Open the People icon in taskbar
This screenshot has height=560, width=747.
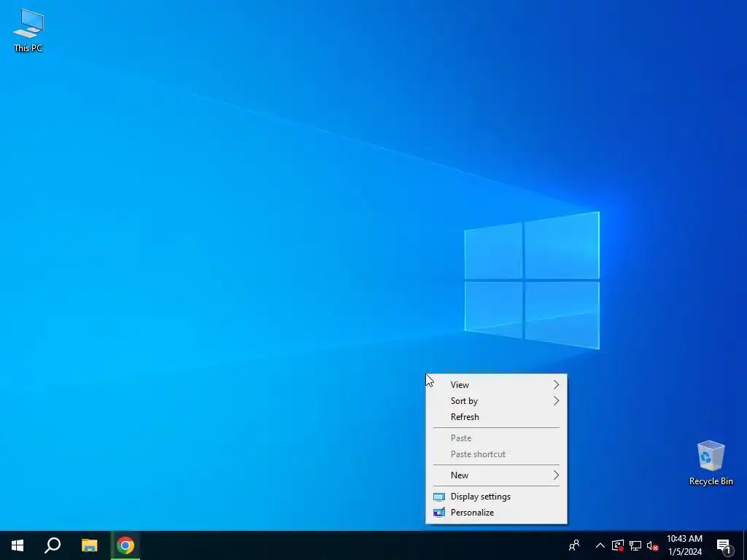point(574,545)
